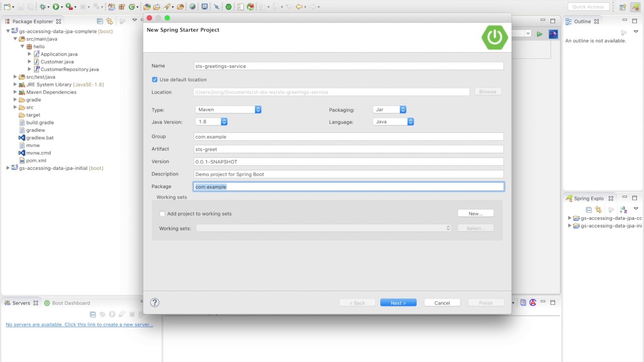Click the Next button in the dialog
Viewport: 644px width, 362px height.
[398, 303]
